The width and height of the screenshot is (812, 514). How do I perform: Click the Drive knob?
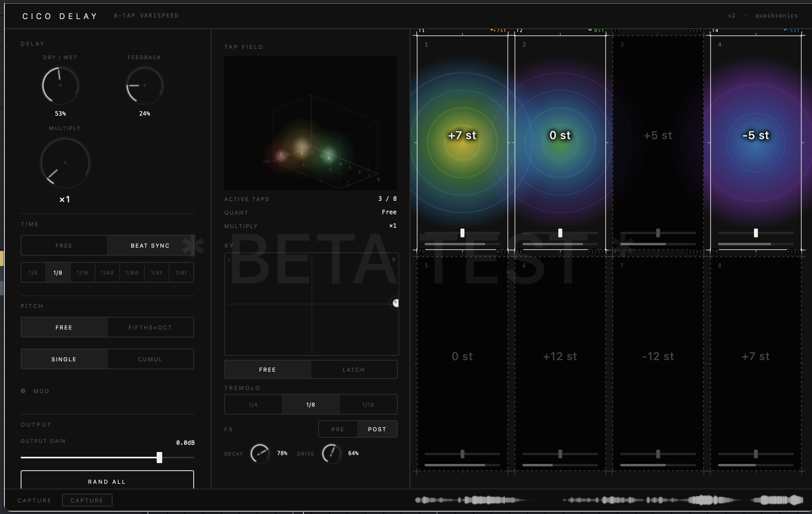tap(331, 453)
